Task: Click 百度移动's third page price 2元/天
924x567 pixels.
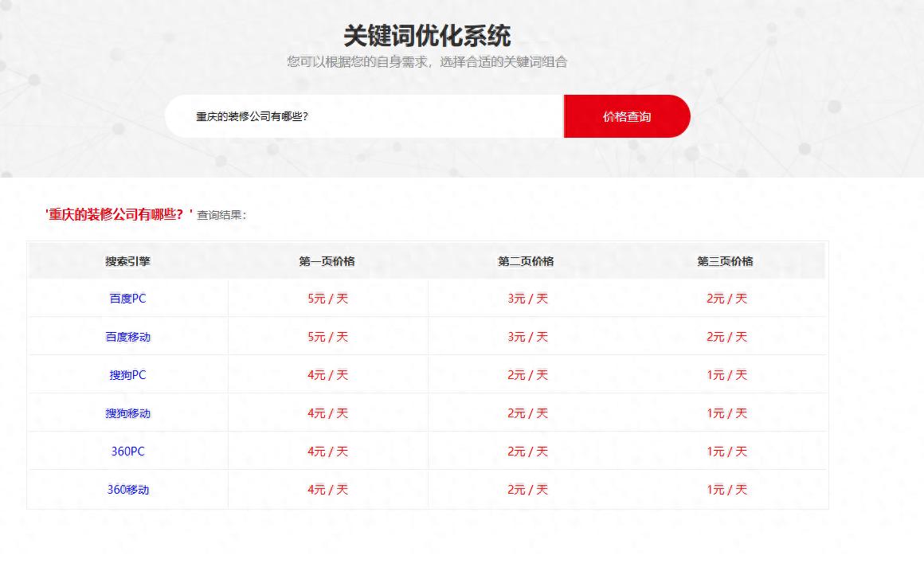Action: [x=727, y=336]
